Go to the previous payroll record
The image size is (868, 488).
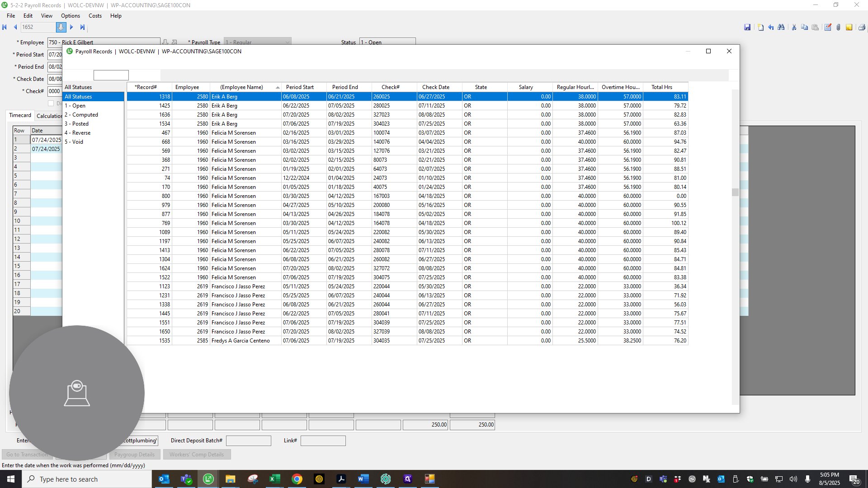click(15, 27)
